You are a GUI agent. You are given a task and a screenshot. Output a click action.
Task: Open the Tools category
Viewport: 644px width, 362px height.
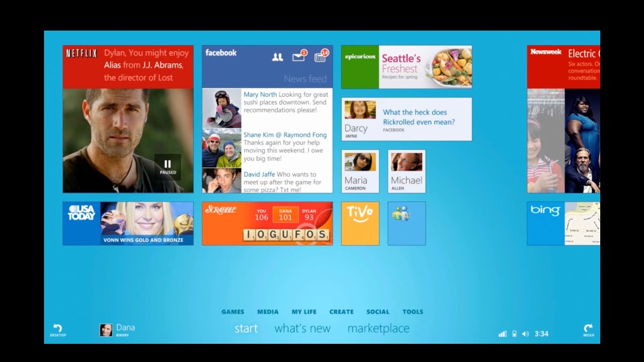click(413, 312)
